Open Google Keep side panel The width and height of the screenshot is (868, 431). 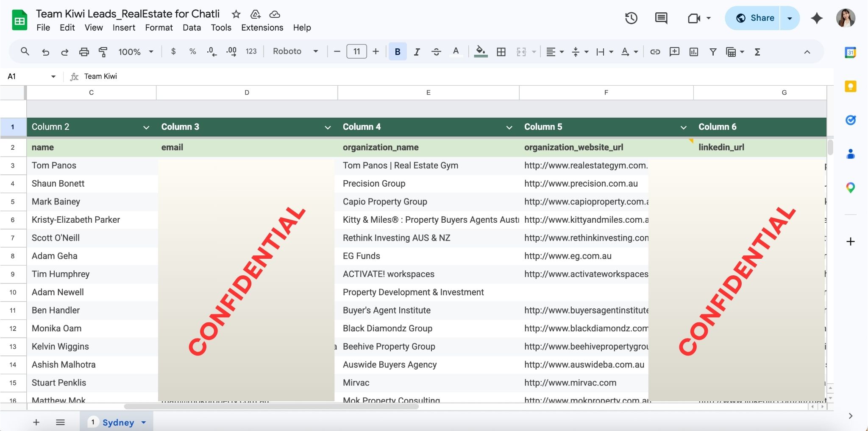(850, 87)
